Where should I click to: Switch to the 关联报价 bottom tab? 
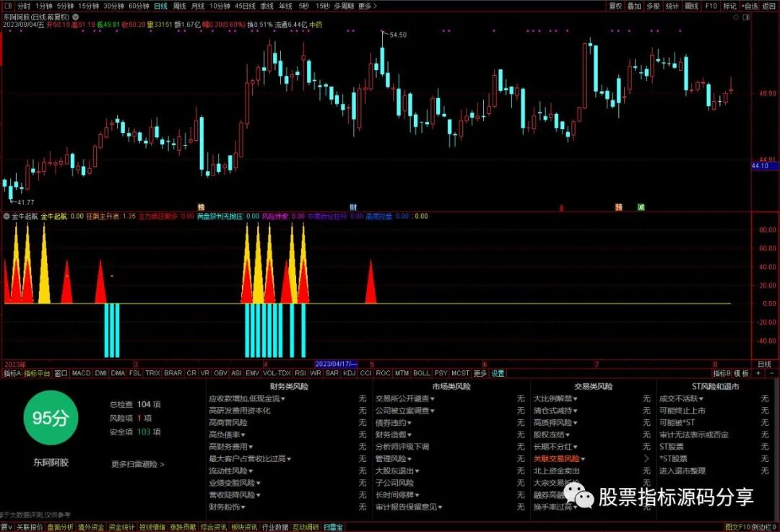30,527
